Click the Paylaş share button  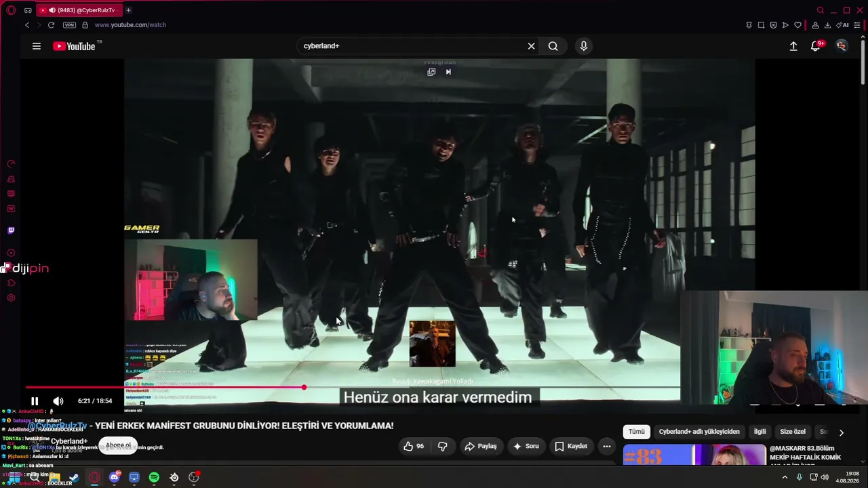point(481,446)
